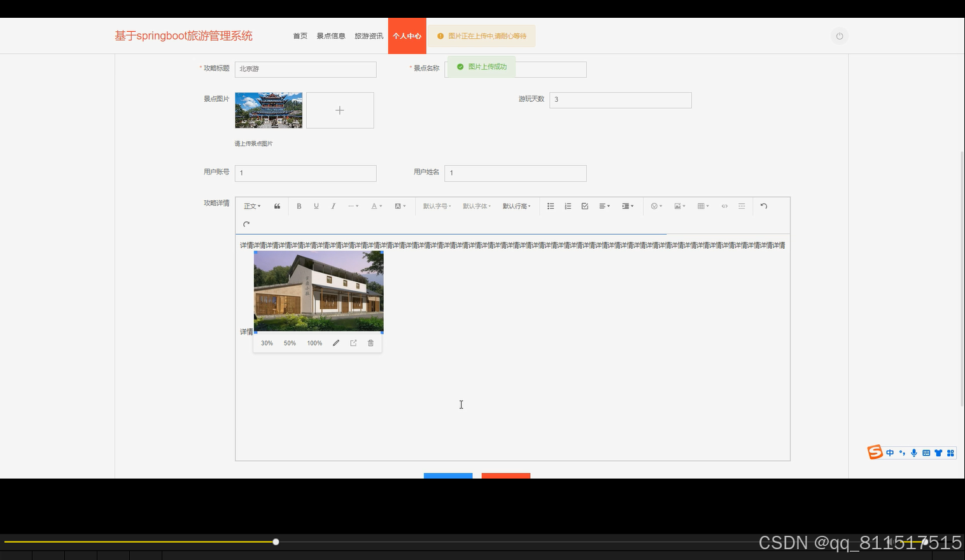The width and height of the screenshot is (965, 560).
Task: Insert a numbered list
Action: point(568,206)
